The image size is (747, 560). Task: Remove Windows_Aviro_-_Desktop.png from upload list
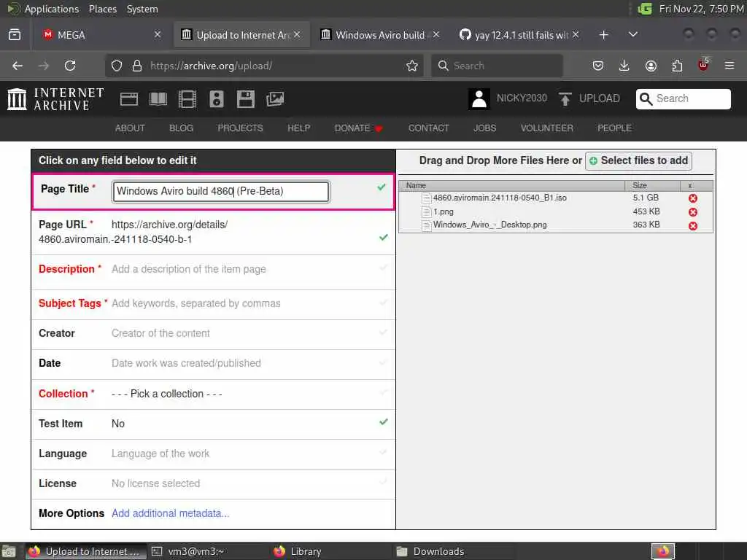693,226
